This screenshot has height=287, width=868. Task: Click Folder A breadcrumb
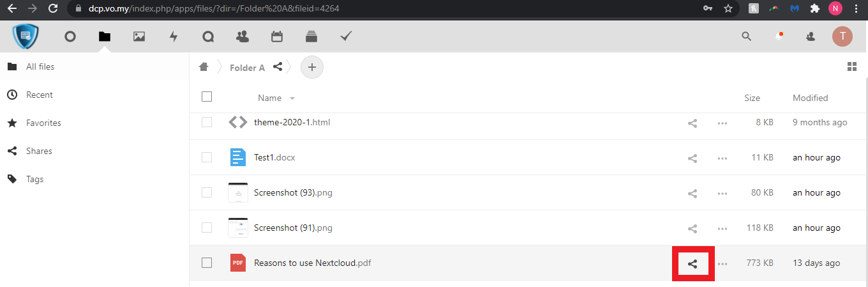(247, 68)
